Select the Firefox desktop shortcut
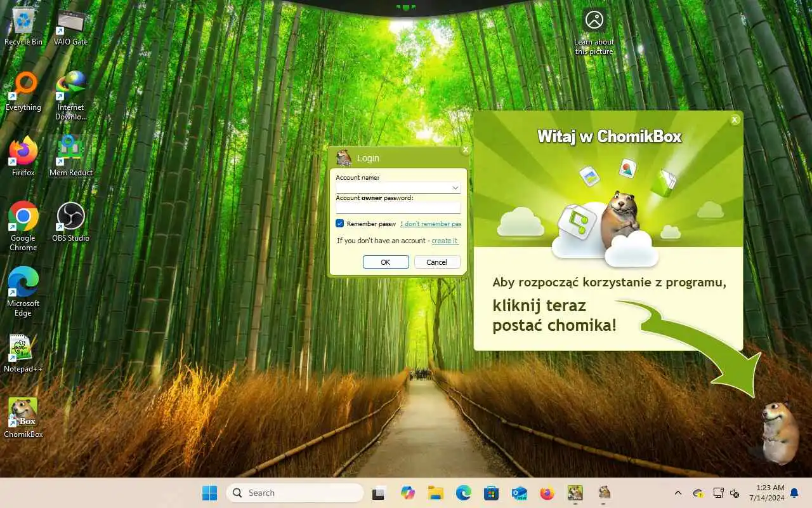This screenshot has height=508, width=812. coord(23,157)
